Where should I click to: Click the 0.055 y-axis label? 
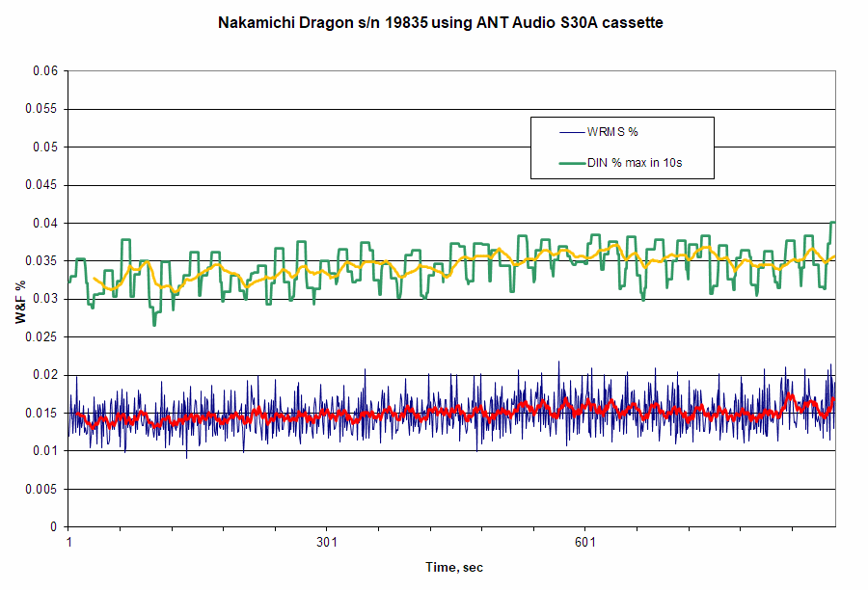click(41, 109)
